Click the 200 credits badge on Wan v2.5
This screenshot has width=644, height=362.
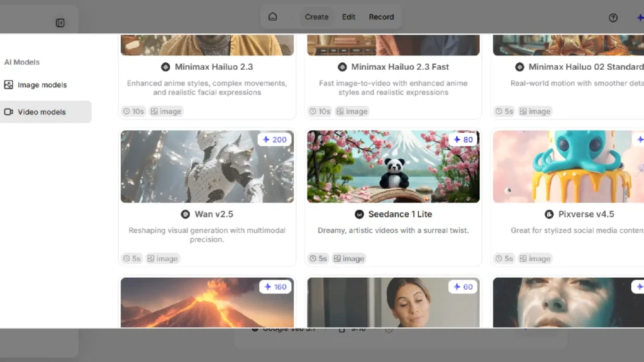274,140
